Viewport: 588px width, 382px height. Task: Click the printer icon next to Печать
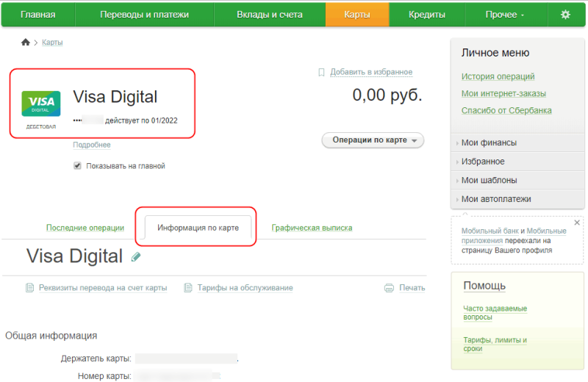[x=390, y=288]
